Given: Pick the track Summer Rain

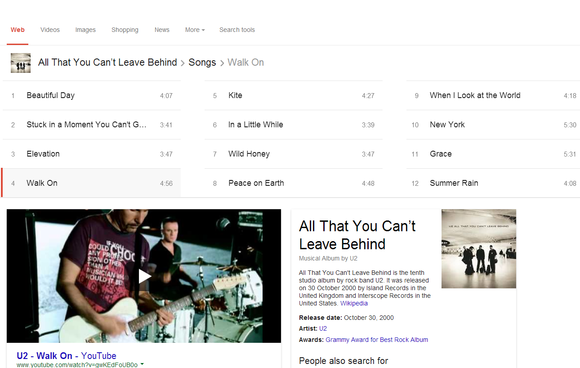Looking at the screenshot, I should point(493,183).
